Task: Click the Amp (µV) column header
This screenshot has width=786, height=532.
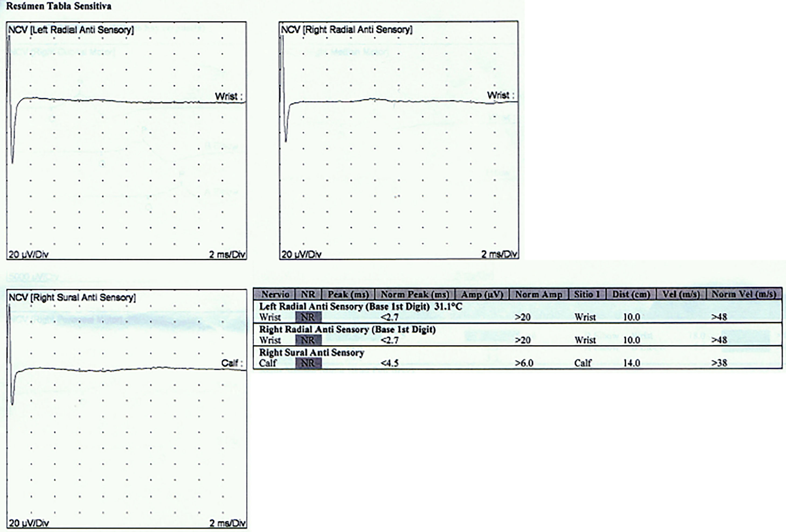Action: (x=482, y=294)
